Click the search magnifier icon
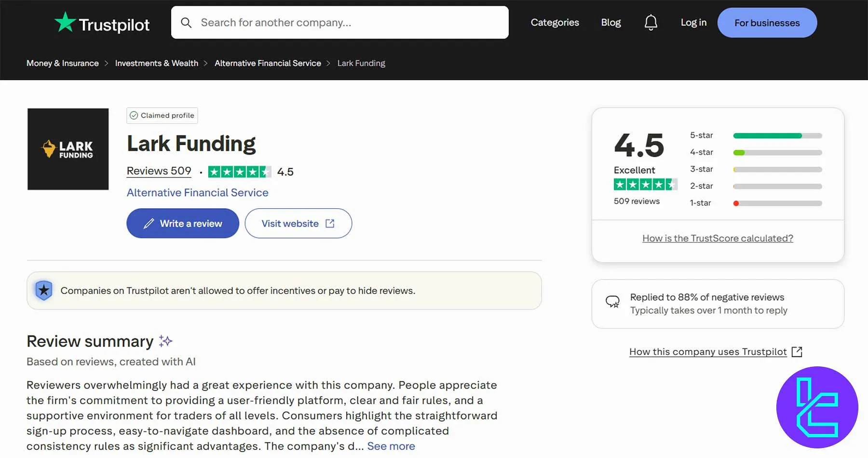 (x=186, y=23)
